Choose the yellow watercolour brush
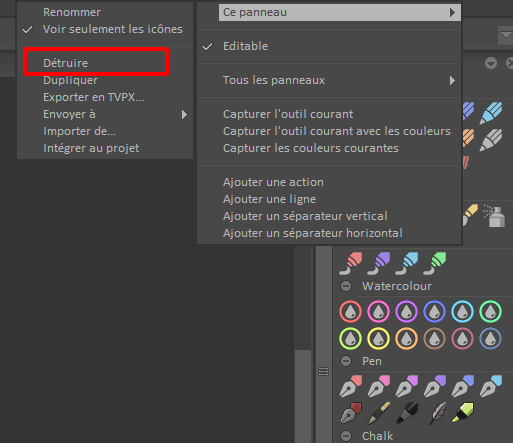Viewport: 513px width, 443px height. 379,338
